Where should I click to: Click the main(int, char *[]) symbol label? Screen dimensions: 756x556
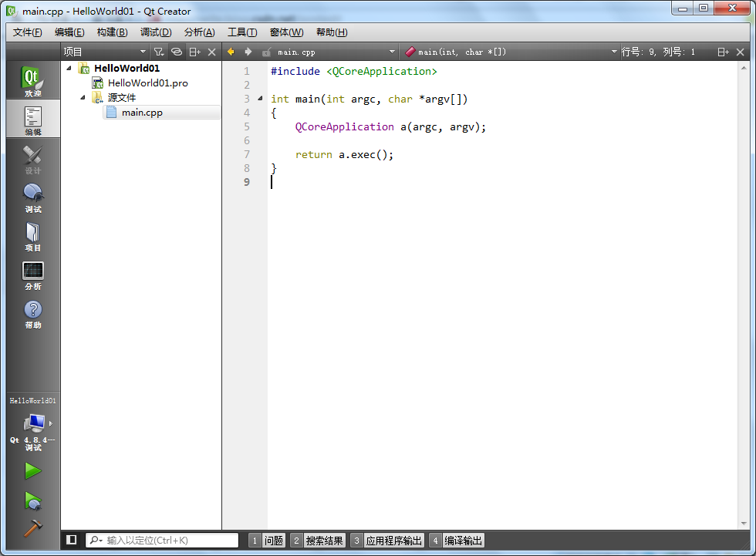[x=461, y=52]
